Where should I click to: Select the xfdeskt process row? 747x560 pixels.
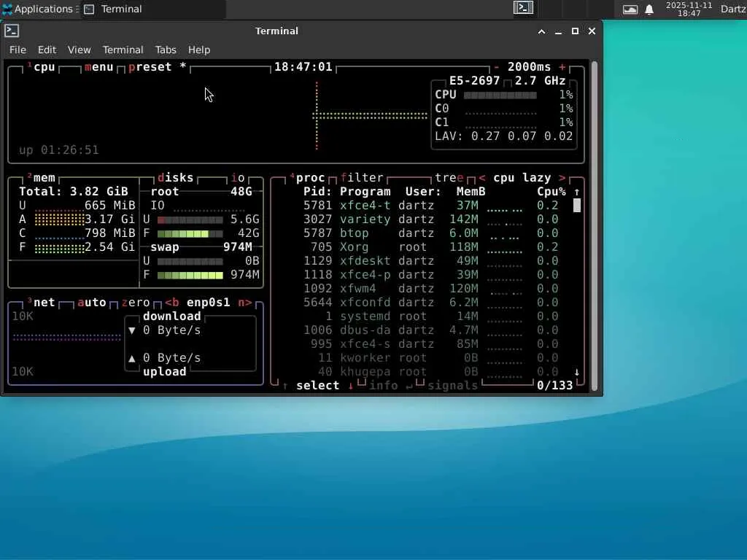click(425, 261)
